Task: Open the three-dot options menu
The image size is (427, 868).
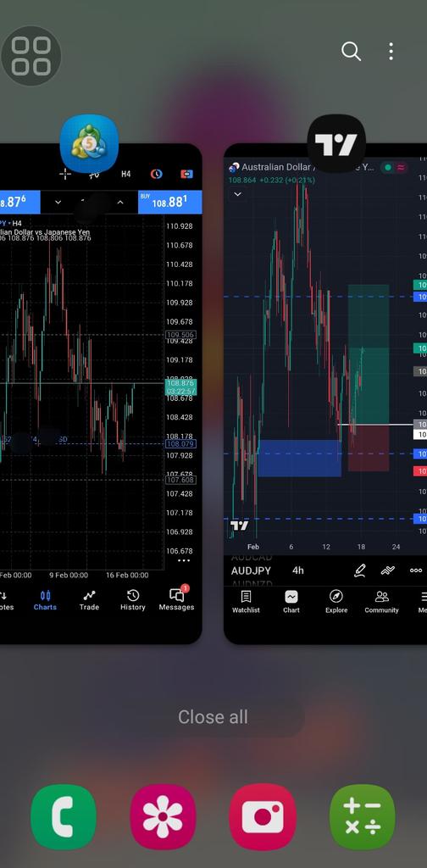Action: (x=391, y=52)
